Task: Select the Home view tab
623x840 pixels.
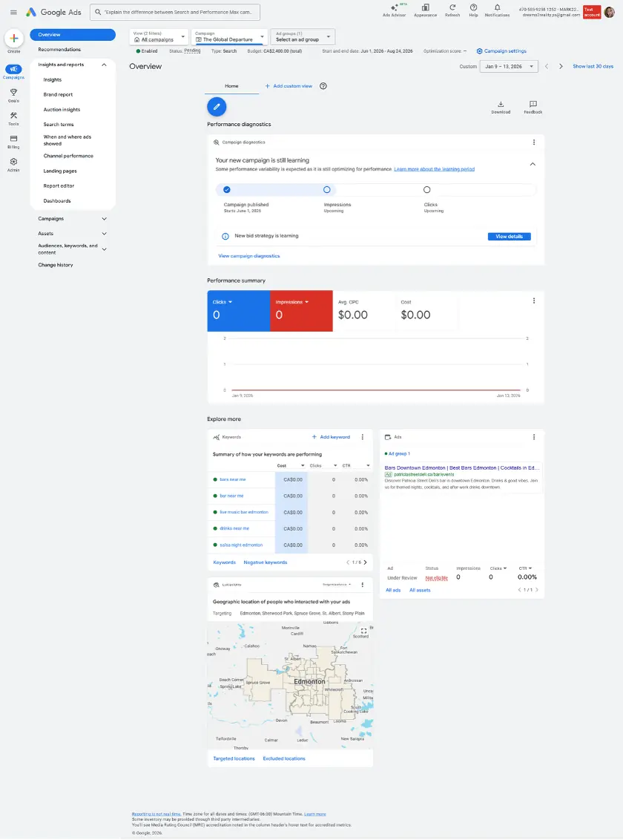Action: coord(231,86)
